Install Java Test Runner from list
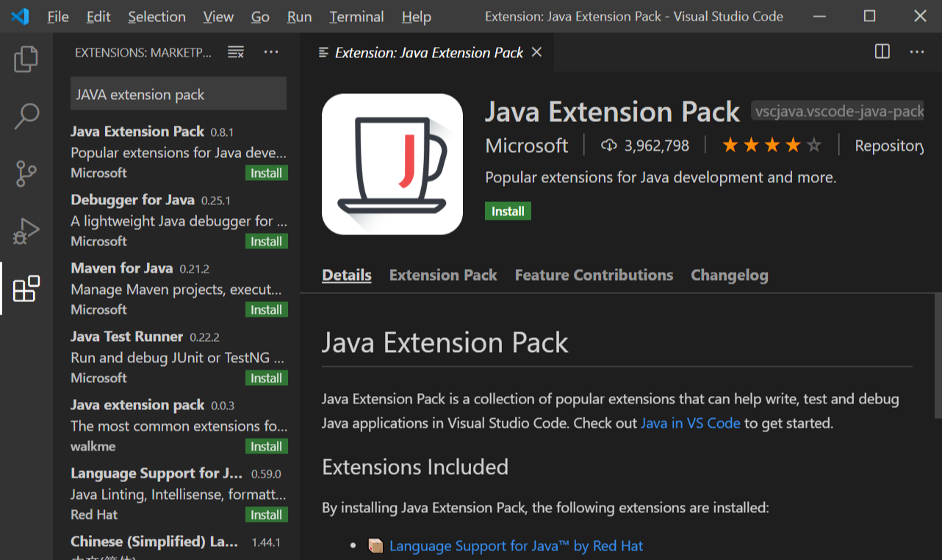Screen dimensions: 942x560 click(x=266, y=378)
